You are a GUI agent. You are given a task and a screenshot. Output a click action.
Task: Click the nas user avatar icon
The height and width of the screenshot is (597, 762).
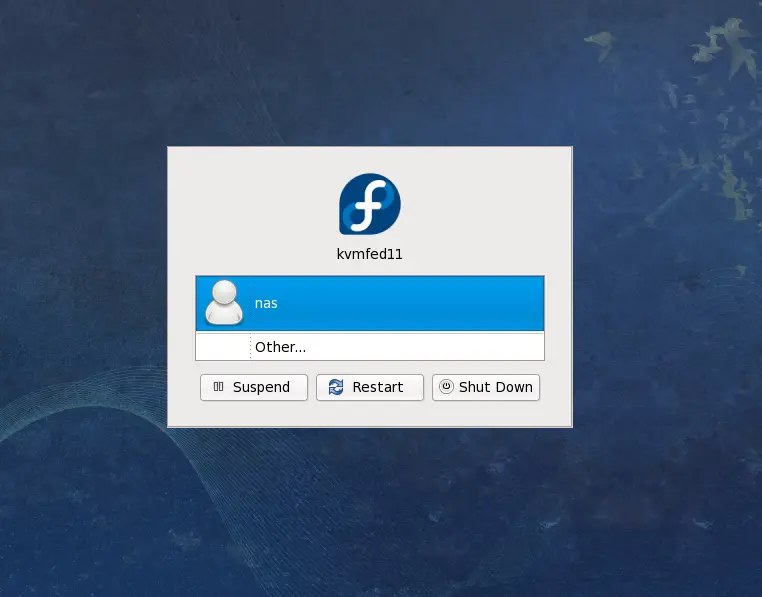click(x=224, y=302)
